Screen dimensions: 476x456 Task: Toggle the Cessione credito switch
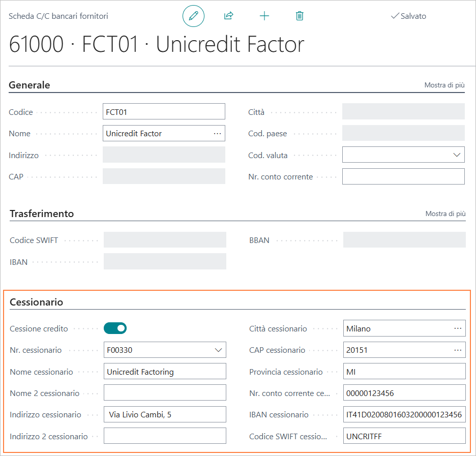(115, 328)
